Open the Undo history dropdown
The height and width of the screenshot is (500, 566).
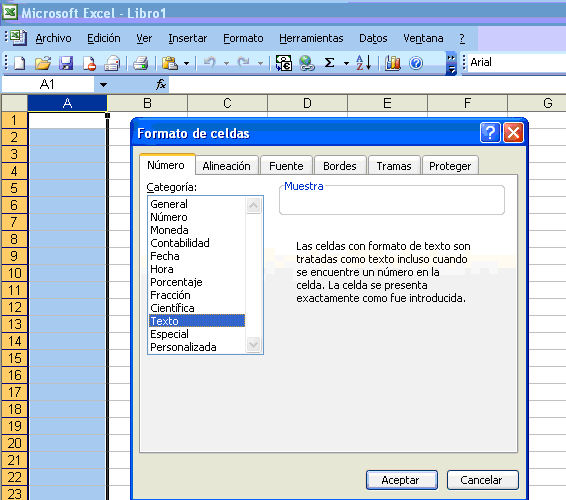click(226, 64)
